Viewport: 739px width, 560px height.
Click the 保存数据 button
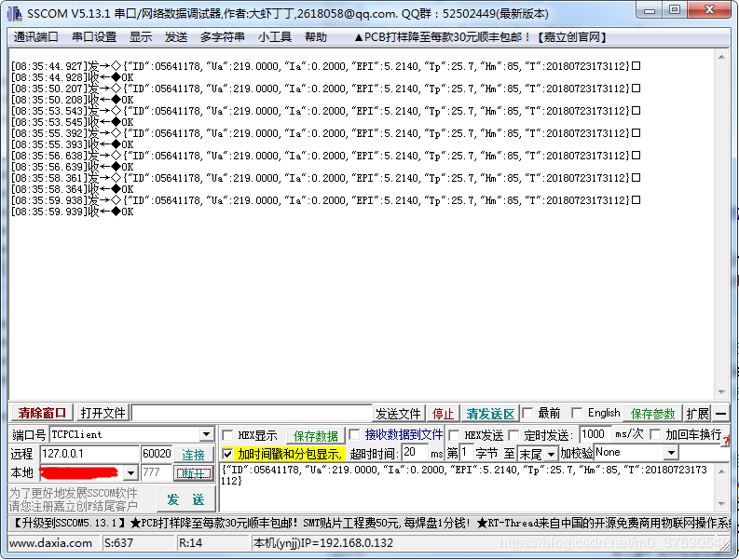click(316, 435)
